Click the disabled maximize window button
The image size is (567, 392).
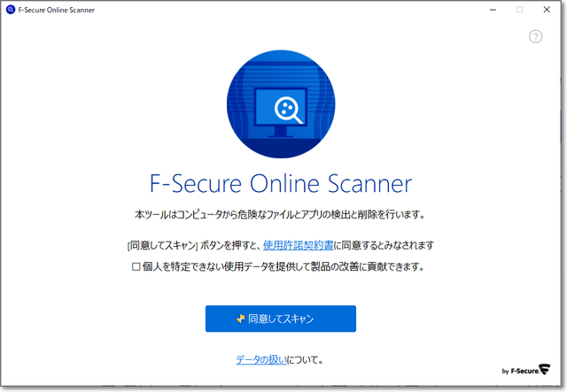519,10
